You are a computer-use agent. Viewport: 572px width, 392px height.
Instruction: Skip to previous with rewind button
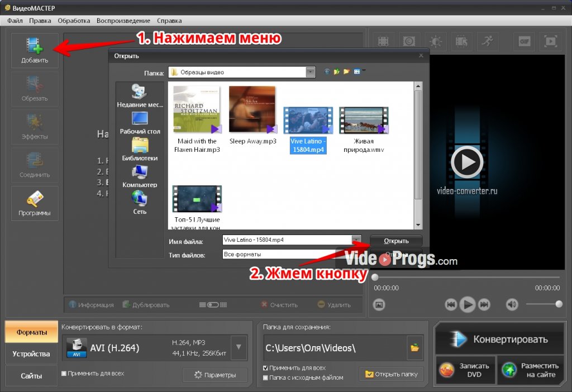tap(451, 304)
